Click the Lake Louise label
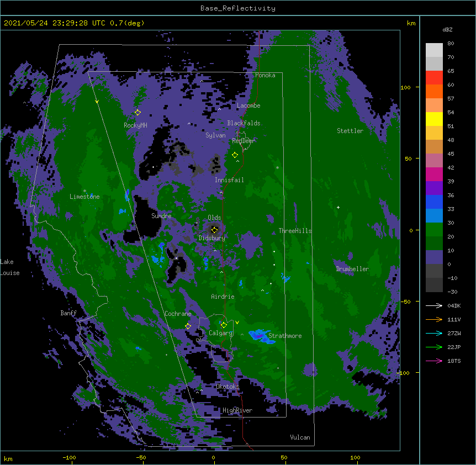 10,267
